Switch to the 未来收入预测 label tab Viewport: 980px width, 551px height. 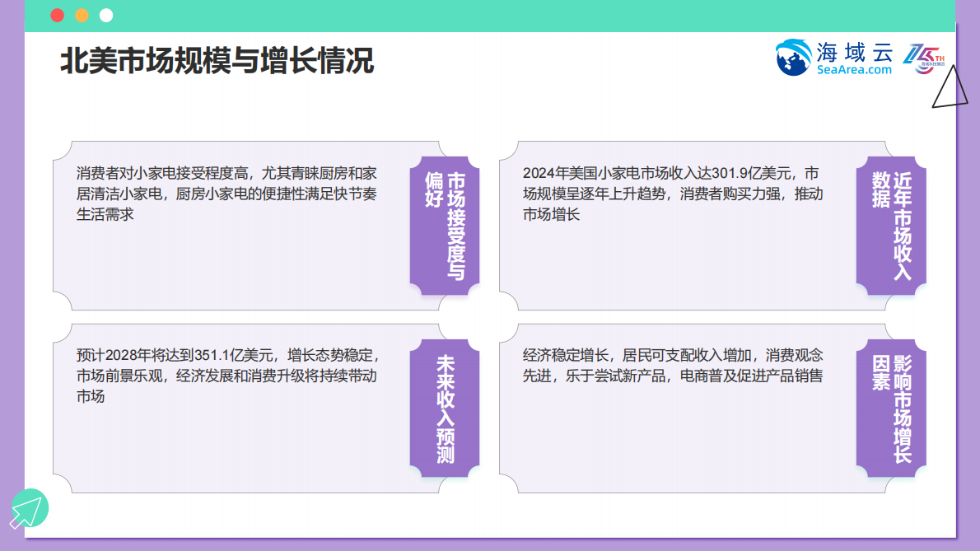pyautogui.click(x=445, y=408)
